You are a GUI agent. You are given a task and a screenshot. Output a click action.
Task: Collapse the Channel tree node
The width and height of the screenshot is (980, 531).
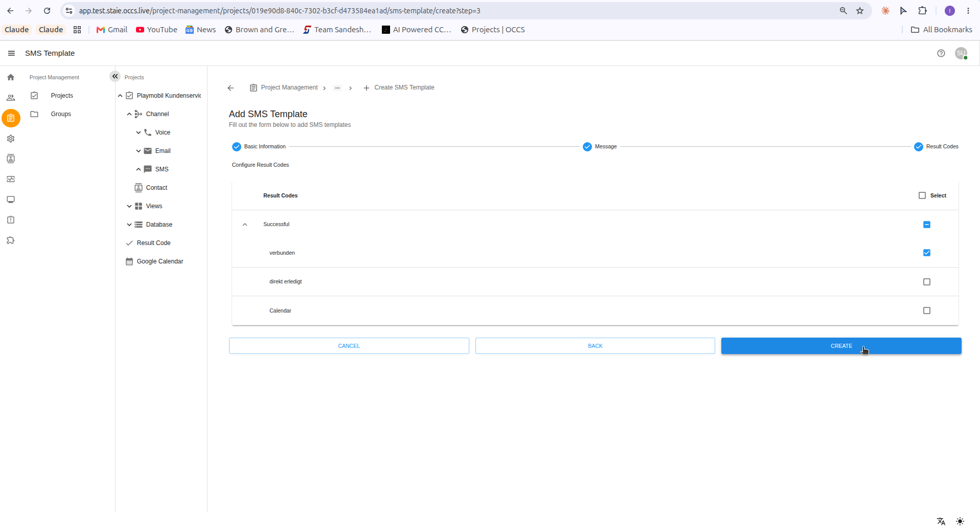pyautogui.click(x=129, y=114)
